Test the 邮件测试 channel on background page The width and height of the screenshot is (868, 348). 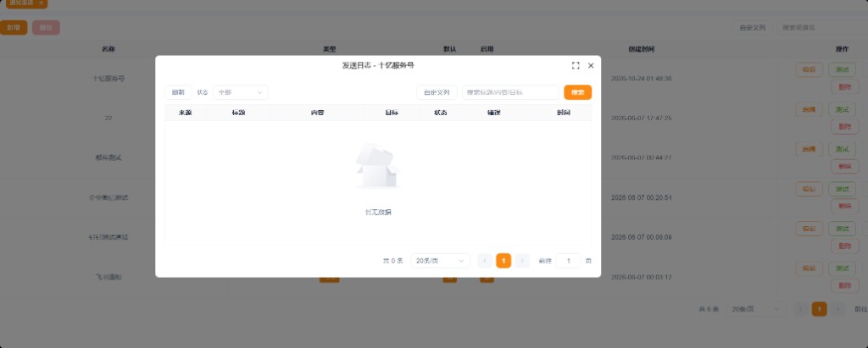[x=842, y=149]
